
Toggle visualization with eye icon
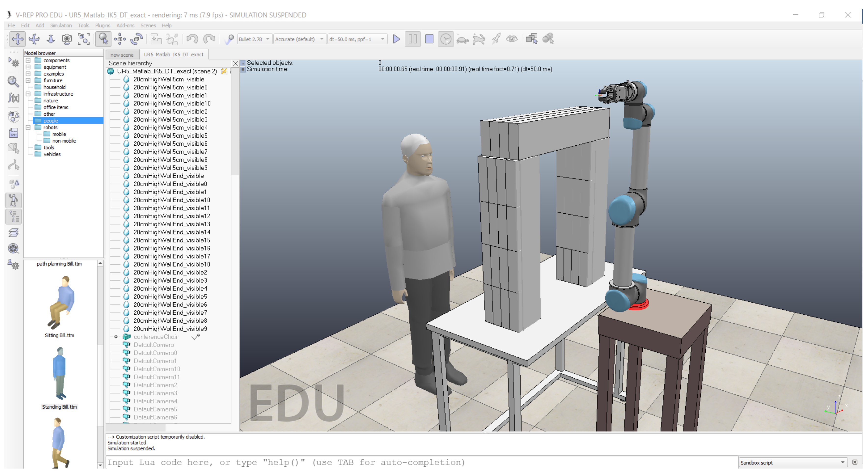[x=511, y=39]
